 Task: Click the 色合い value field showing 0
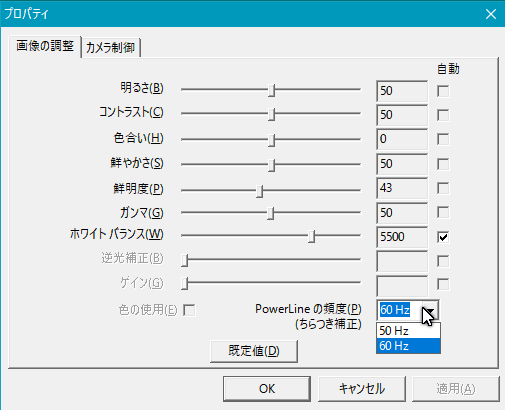click(x=402, y=139)
